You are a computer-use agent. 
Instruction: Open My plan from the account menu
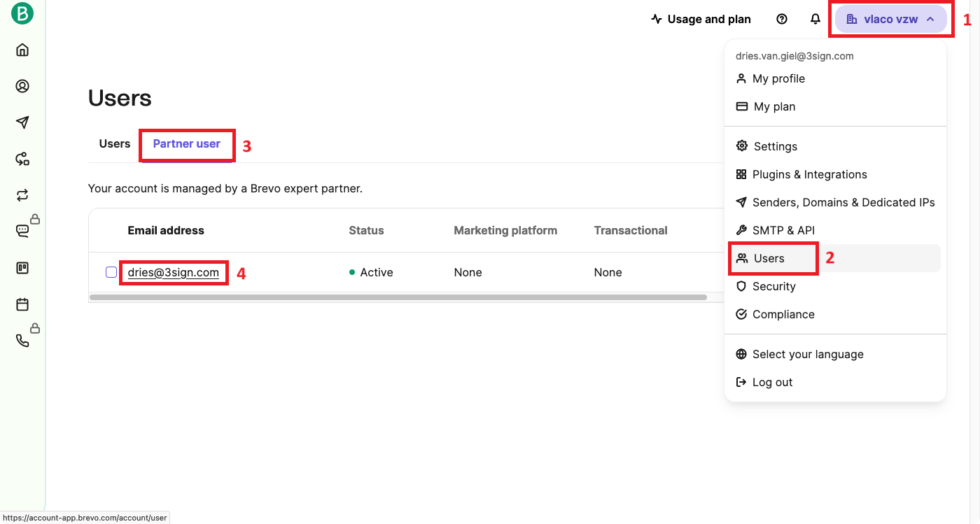tap(835, 106)
